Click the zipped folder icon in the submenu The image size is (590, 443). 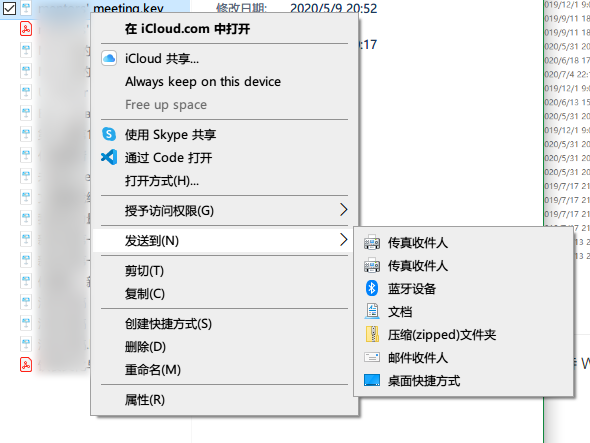pos(372,334)
